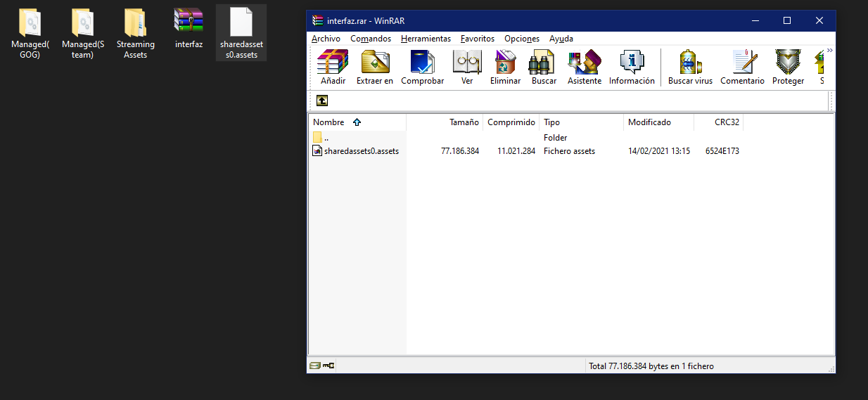The image size is (868, 400).
Task: Click sharedassets0.assets name in archive list
Action: 362,150
